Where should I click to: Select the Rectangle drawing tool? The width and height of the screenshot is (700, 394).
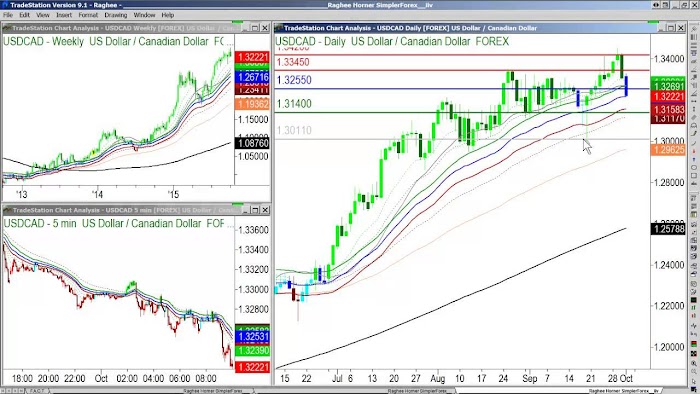click(694, 175)
